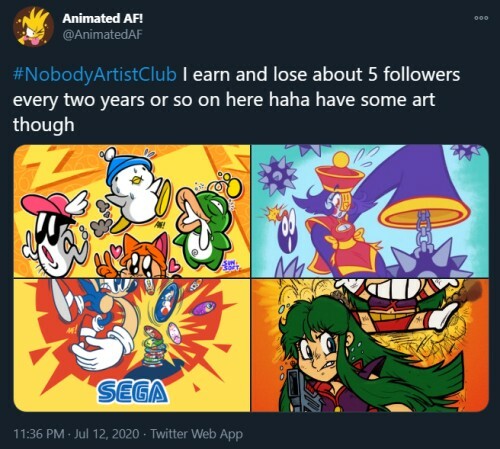Open the Animated AF! profile avatar
The height and width of the screenshot is (449, 500).
point(33,27)
